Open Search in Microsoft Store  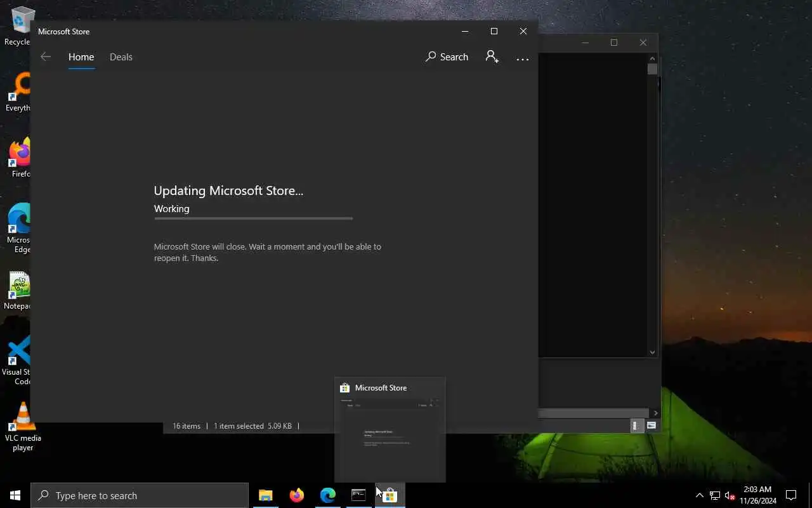[x=447, y=57]
